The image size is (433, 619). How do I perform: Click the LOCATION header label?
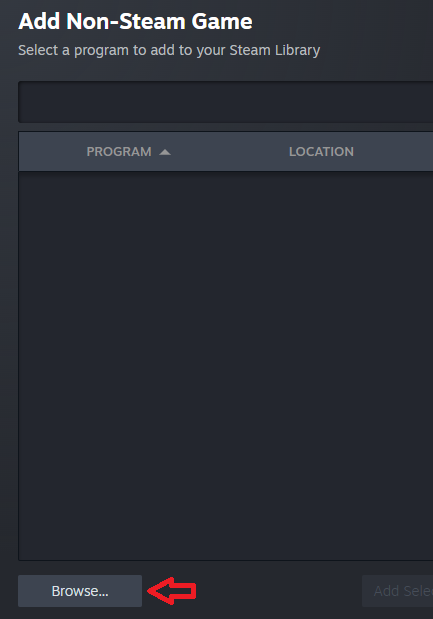point(321,152)
